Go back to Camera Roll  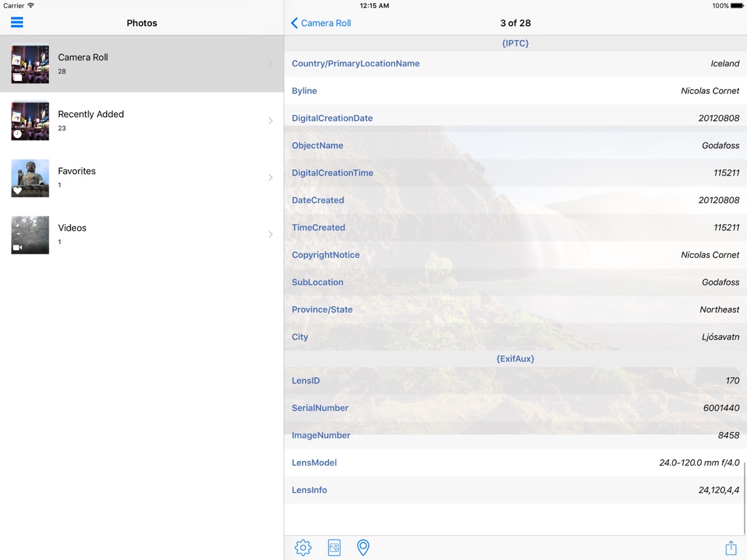pyautogui.click(x=321, y=23)
